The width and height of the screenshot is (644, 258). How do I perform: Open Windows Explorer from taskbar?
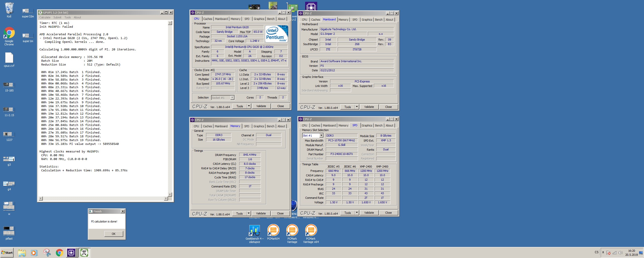22,252
